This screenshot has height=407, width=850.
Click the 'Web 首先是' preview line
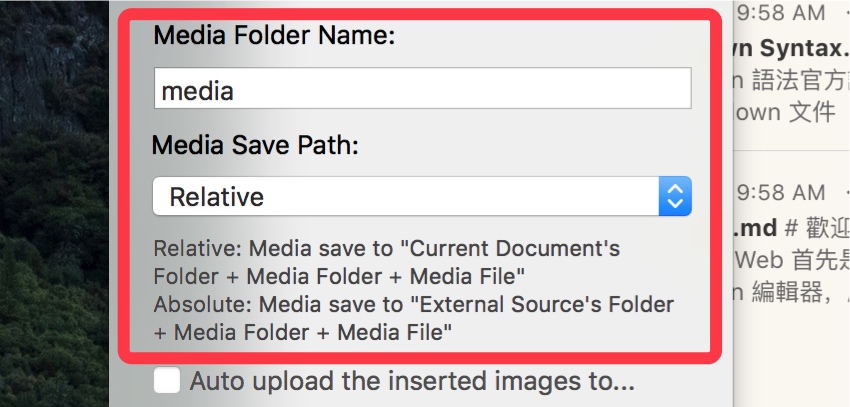tap(792, 260)
